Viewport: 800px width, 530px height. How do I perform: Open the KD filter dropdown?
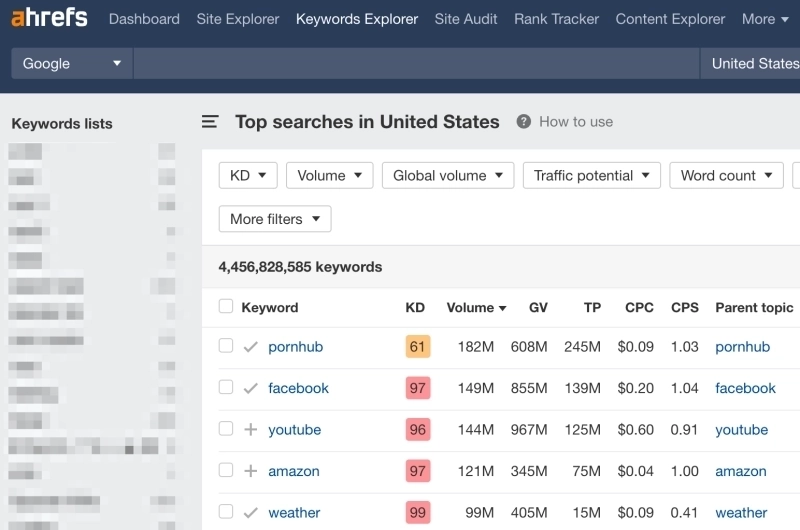(248, 175)
